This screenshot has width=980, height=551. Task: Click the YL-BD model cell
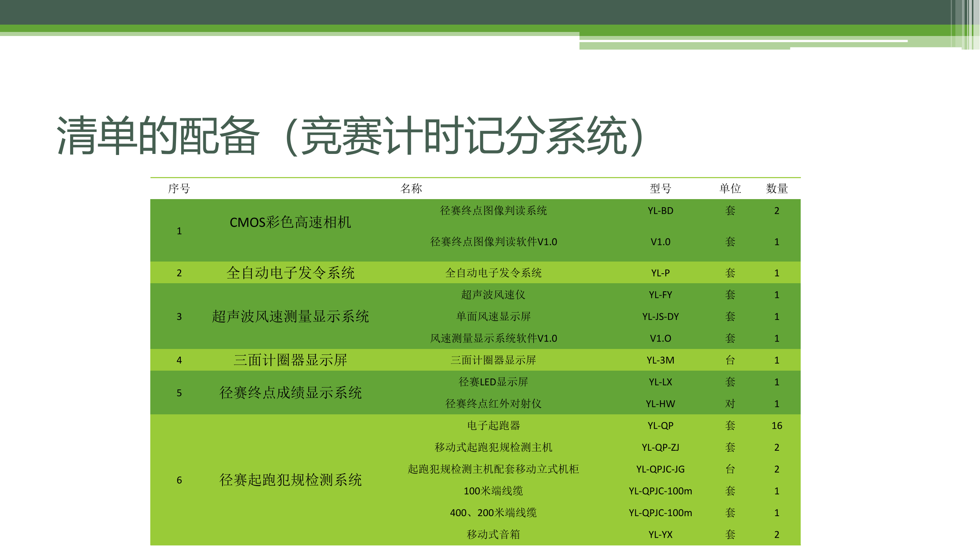(x=660, y=210)
